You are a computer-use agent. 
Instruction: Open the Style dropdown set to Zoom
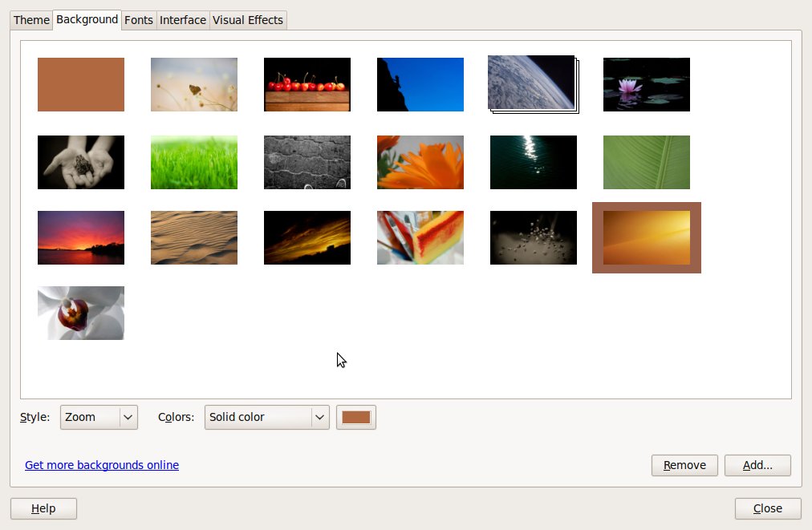(99, 417)
